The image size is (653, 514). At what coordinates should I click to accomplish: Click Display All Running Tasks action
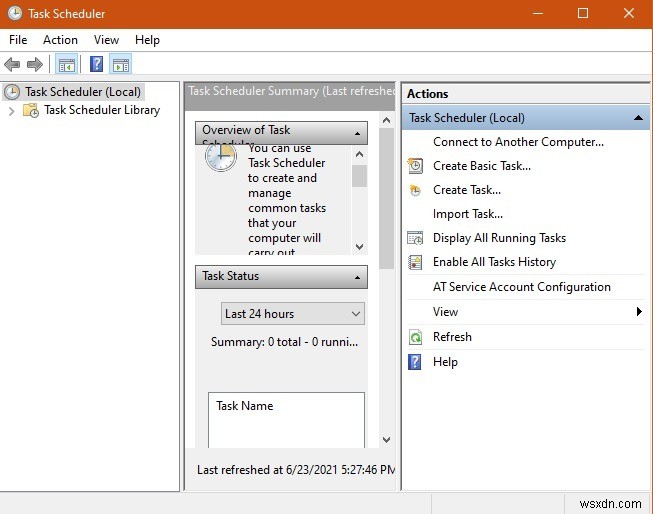(x=499, y=238)
